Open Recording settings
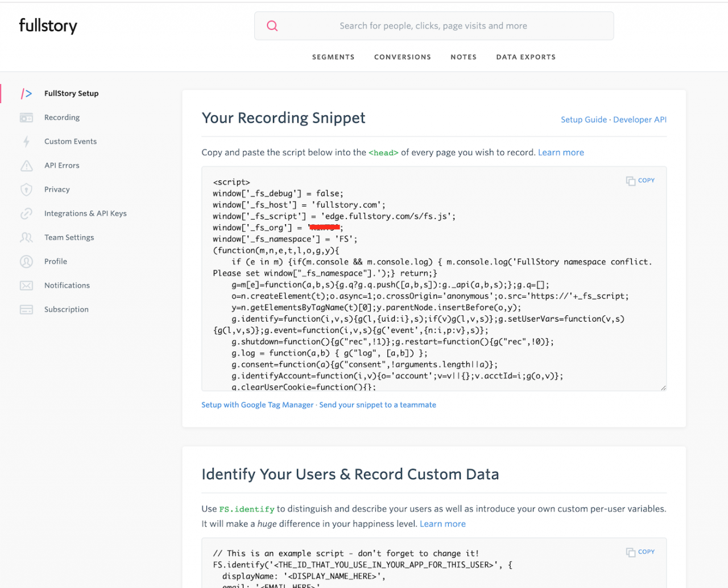 62,117
